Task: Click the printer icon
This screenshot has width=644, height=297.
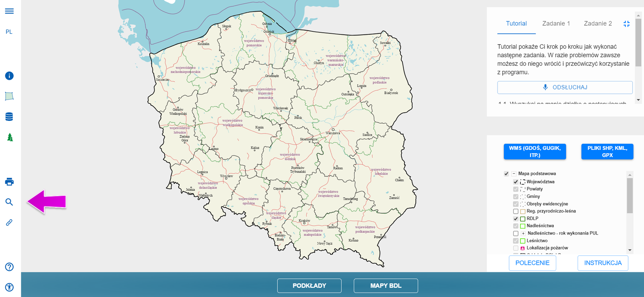Action: point(9,182)
